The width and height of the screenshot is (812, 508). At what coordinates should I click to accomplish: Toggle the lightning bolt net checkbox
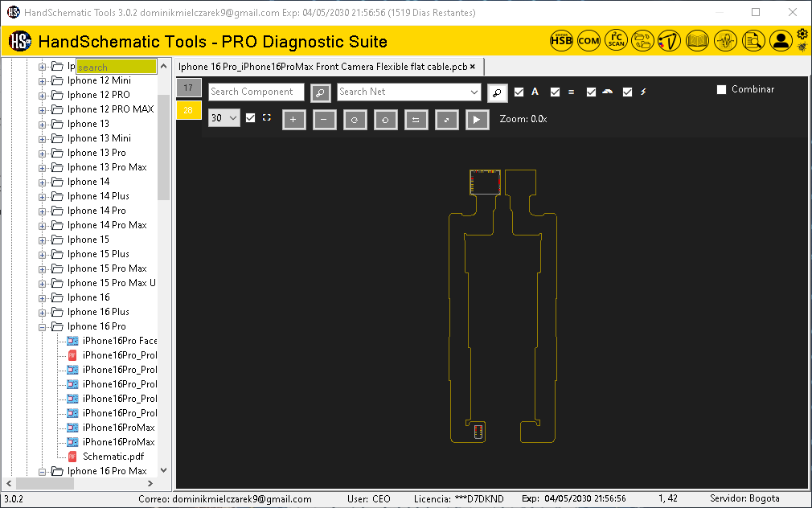628,92
